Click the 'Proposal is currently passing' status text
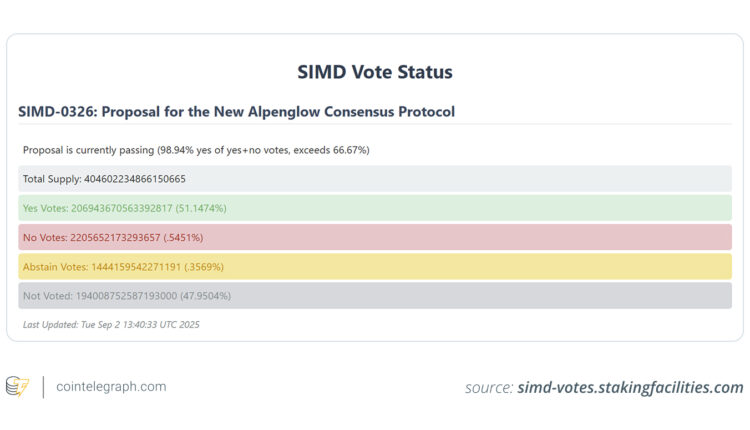 click(x=88, y=150)
